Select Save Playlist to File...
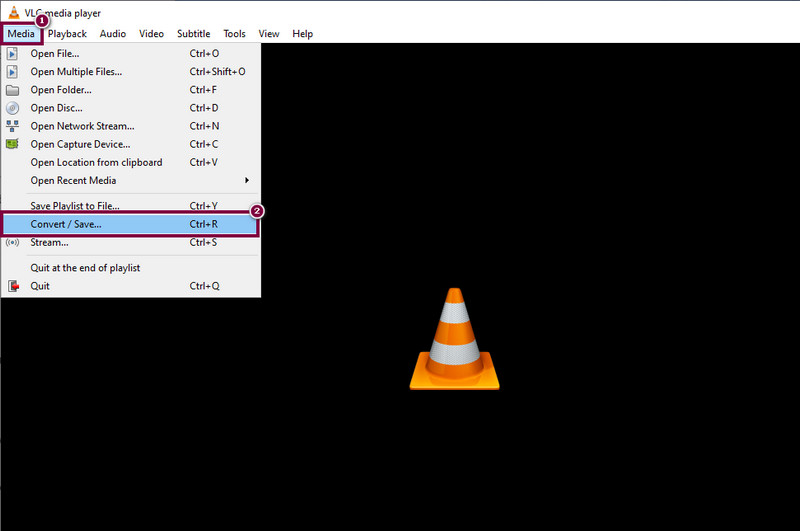 (x=131, y=206)
